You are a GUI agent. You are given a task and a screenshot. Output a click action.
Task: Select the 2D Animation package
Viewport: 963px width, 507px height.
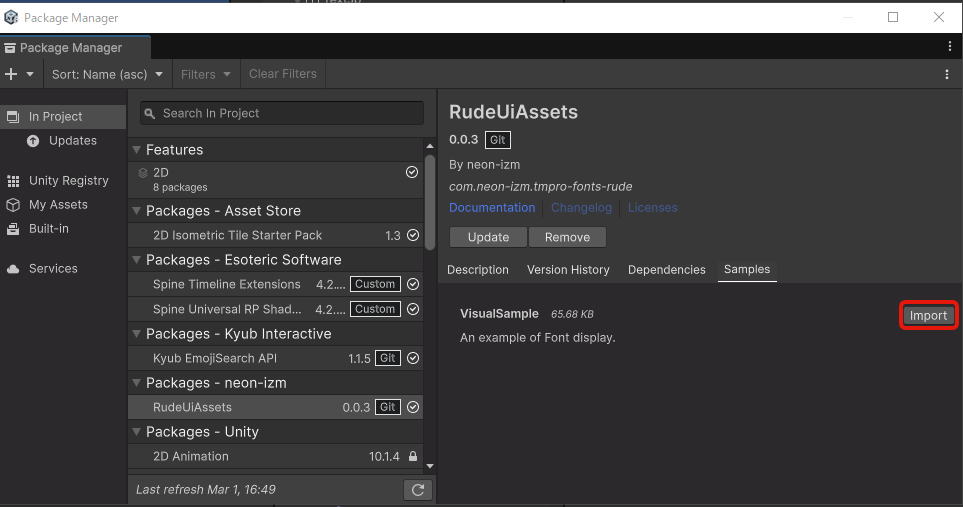click(275, 456)
